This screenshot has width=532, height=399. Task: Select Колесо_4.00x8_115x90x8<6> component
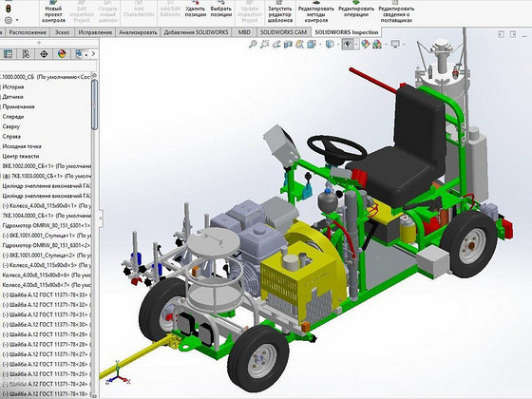46,275
